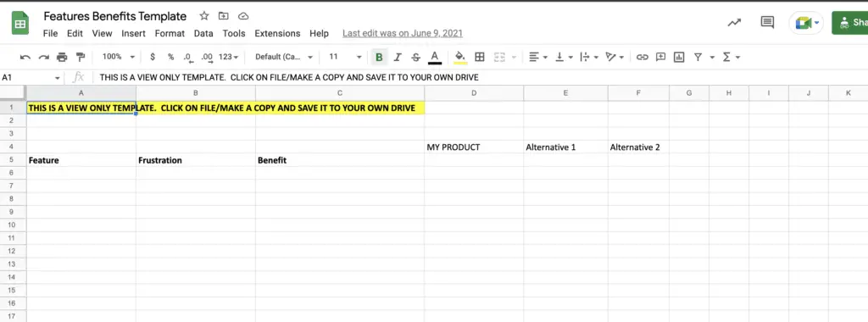This screenshot has width=868, height=322.
Task: Open the Google Sheets home icon
Action: (x=20, y=23)
